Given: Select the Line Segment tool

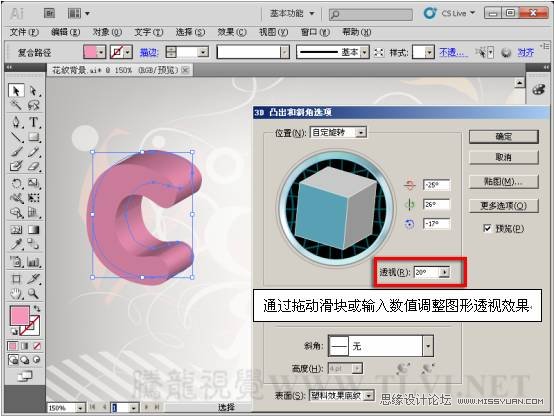Looking at the screenshot, I should coord(16,137).
